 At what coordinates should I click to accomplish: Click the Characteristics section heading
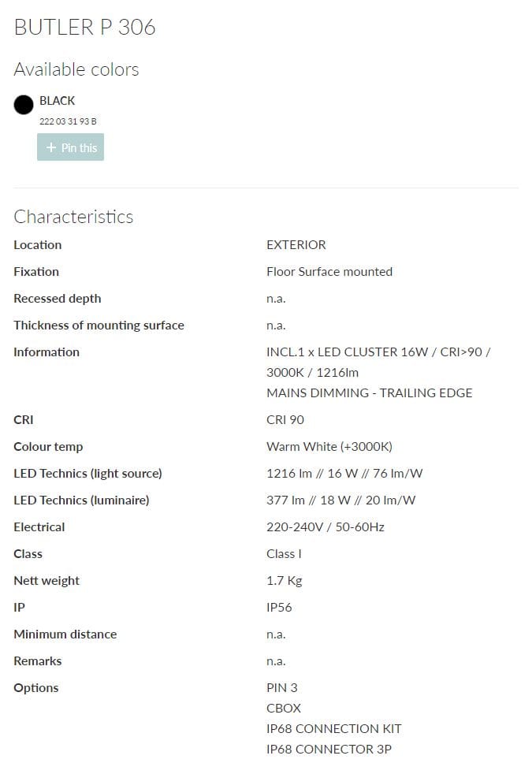(x=73, y=217)
